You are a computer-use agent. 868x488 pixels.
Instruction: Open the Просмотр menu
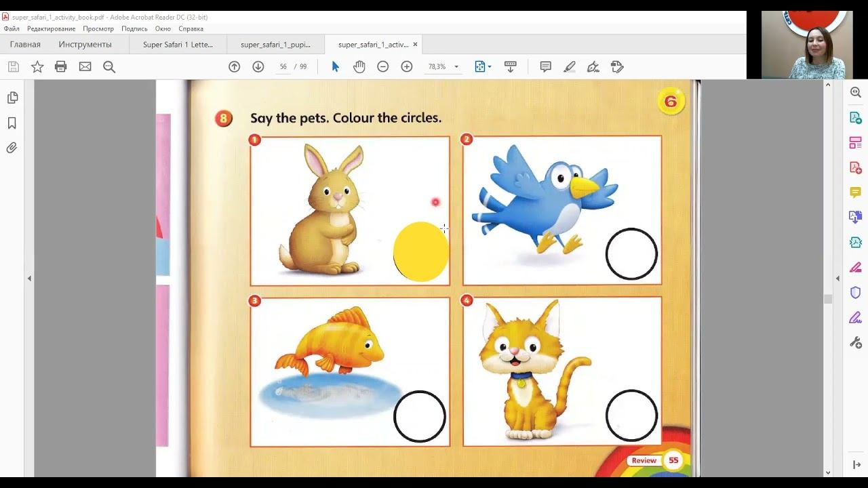tap(98, 28)
